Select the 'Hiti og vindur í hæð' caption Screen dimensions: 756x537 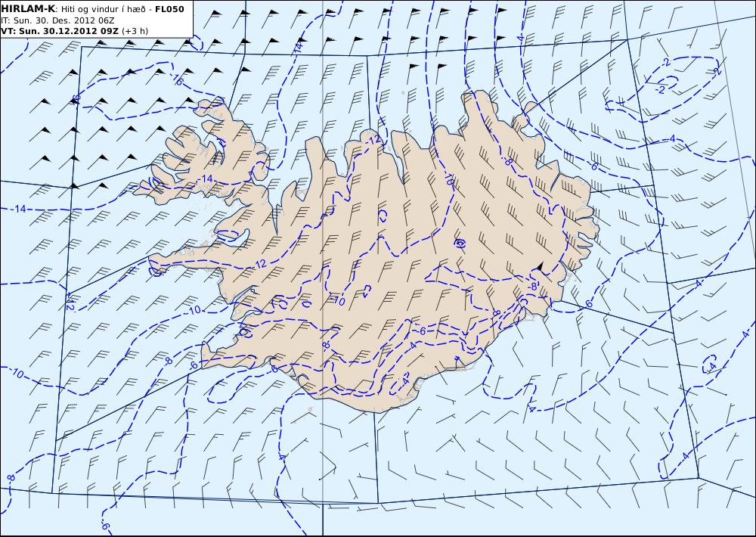pyautogui.click(x=103, y=10)
